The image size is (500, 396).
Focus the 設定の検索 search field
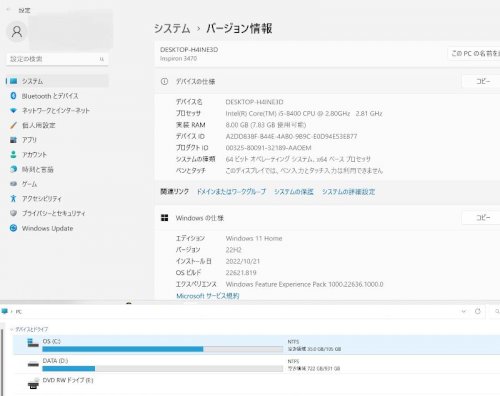[x=57, y=59]
